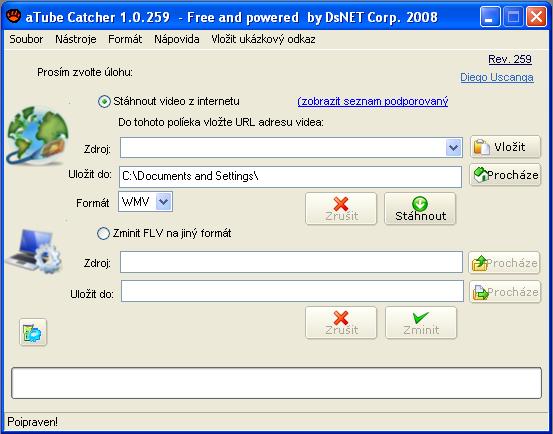Select Stáhnout video z internetu radio
The width and height of the screenshot is (553, 434).
click(x=104, y=102)
